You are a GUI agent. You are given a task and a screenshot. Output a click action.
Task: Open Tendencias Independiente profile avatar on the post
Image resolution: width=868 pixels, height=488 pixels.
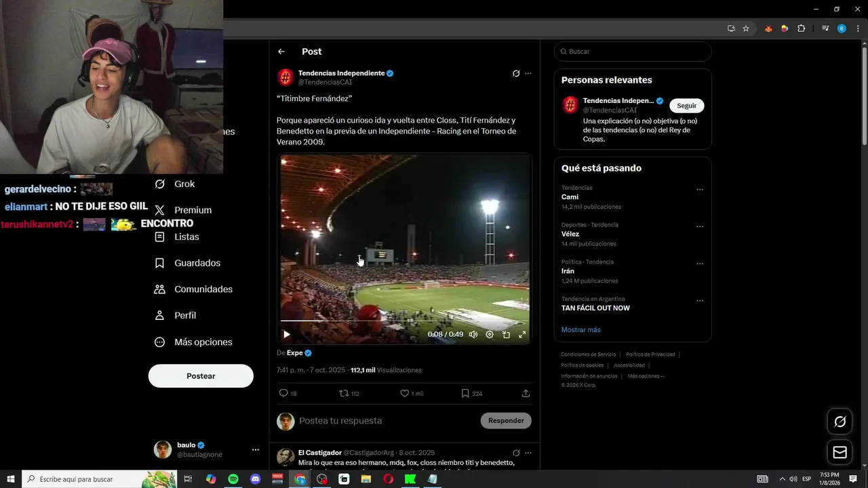[285, 77]
